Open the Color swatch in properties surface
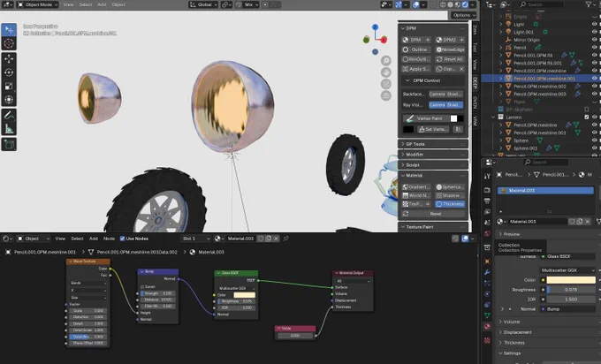Viewport: 601px width, 364px height. coord(571,280)
